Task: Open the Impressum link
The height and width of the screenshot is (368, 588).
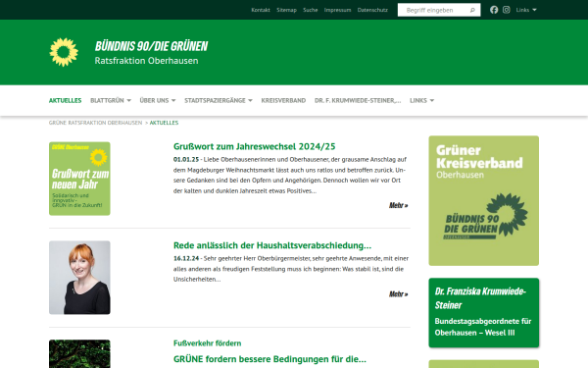Action: (337, 10)
